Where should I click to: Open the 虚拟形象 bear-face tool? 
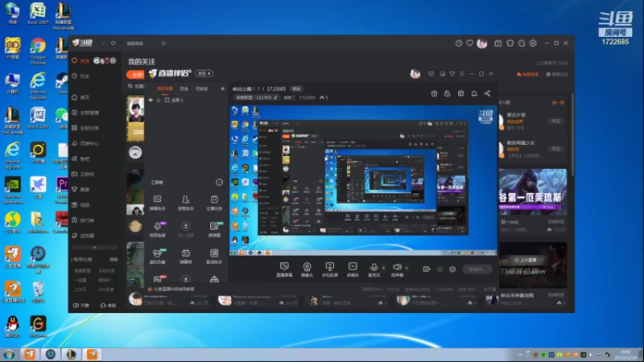[157, 256]
